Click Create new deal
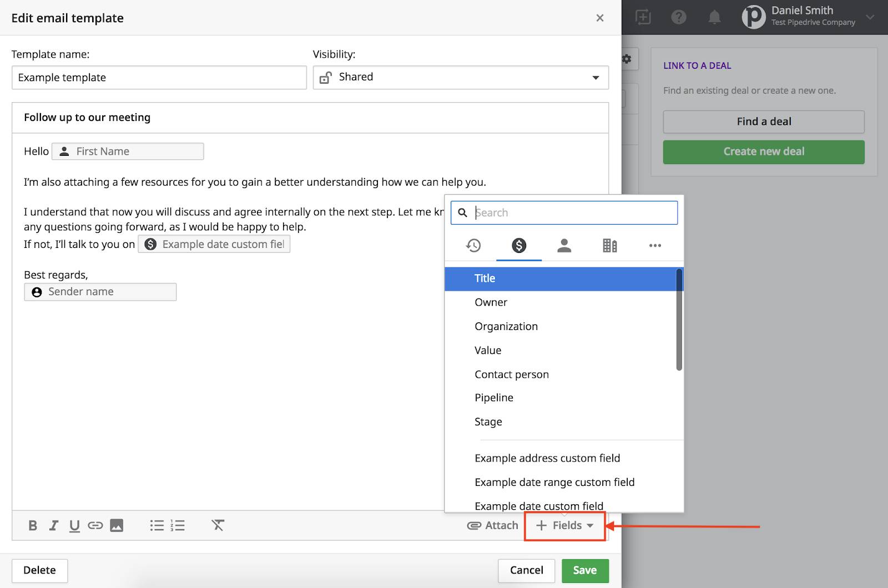The image size is (888, 588). tap(763, 151)
